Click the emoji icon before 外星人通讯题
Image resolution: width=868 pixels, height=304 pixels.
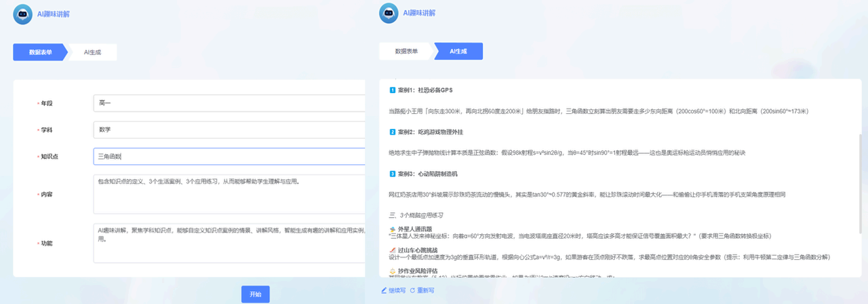[393, 229]
